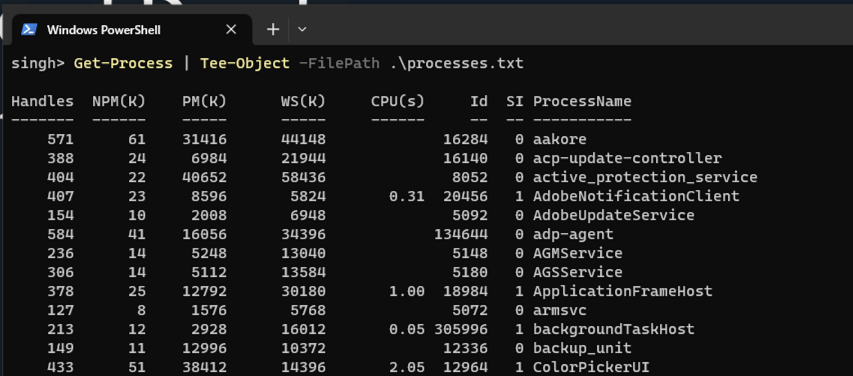The height and width of the screenshot is (376, 853).
Task: Click the AGMService process name
Action: pos(578,253)
